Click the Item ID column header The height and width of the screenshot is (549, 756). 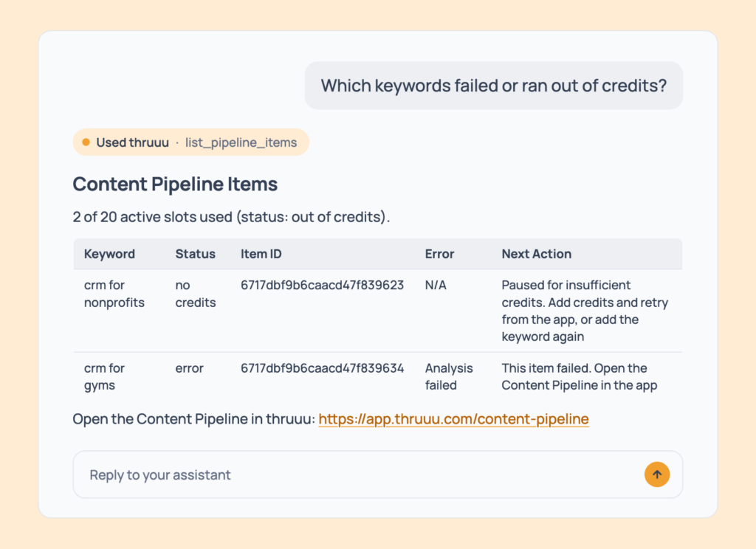coord(261,254)
